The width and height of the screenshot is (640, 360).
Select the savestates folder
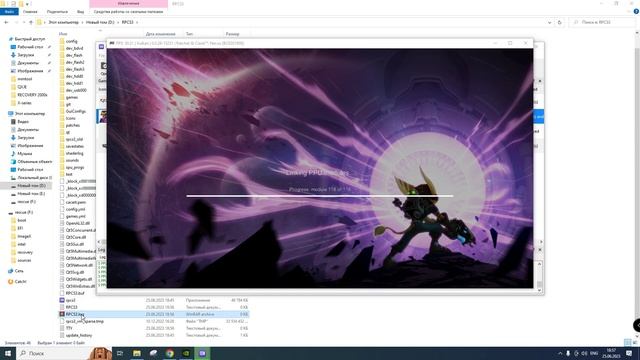pyautogui.click(x=75, y=146)
